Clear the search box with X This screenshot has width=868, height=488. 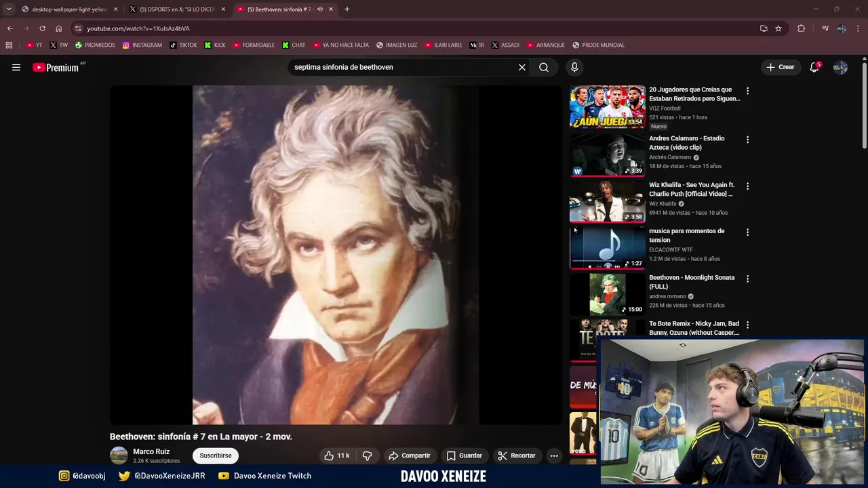click(522, 67)
